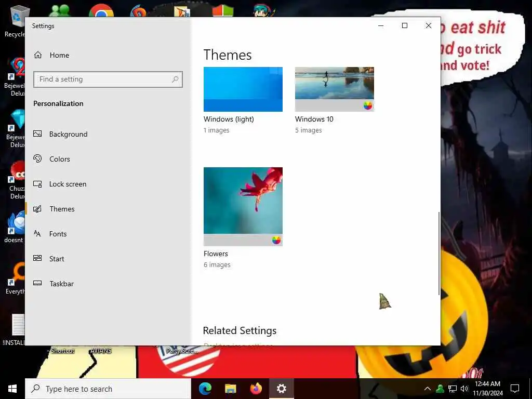Open Microsoft Edge from taskbar
The width and height of the screenshot is (532, 399).
click(205, 389)
